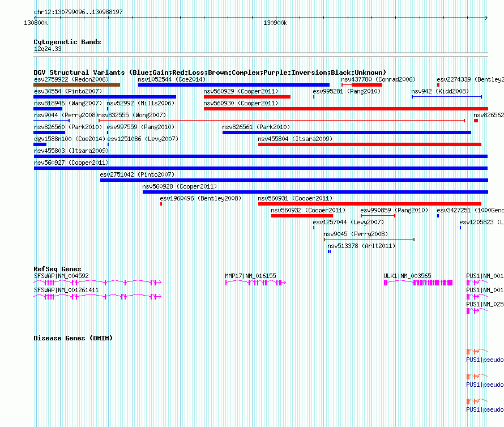The width and height of the screenshot is (504, 427).
Task: Click the esv2751042 (Pinto2007) blue bar
Action: coord(294,180)
